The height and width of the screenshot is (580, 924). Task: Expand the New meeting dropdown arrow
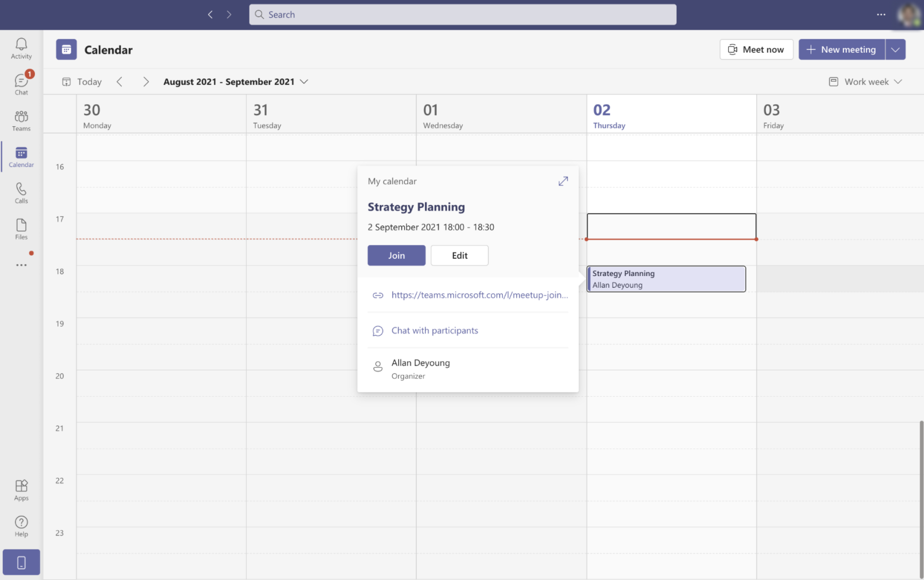(x=895, y=49)
